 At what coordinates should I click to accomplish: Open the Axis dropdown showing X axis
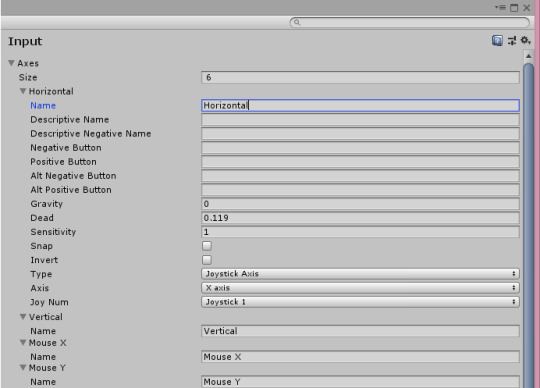[x=360, y=288]
